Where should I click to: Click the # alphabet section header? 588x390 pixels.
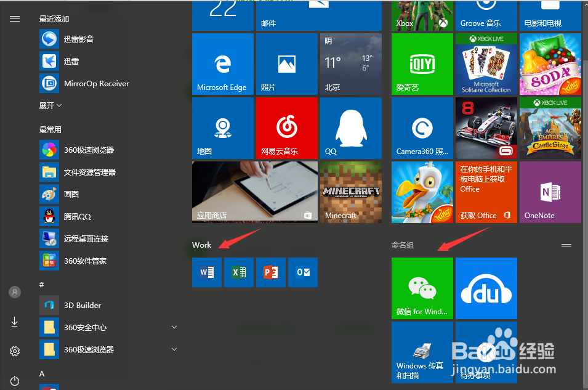pyautogui.click(x=42, y=285)
